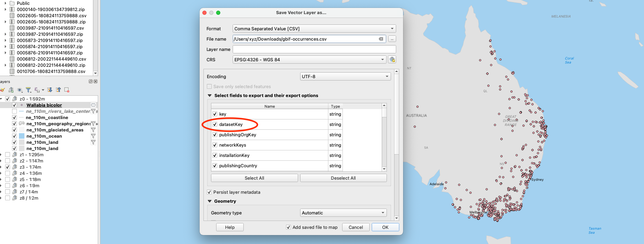
Task: Click in the Layer name input field
Action: (x=314, y=49)
